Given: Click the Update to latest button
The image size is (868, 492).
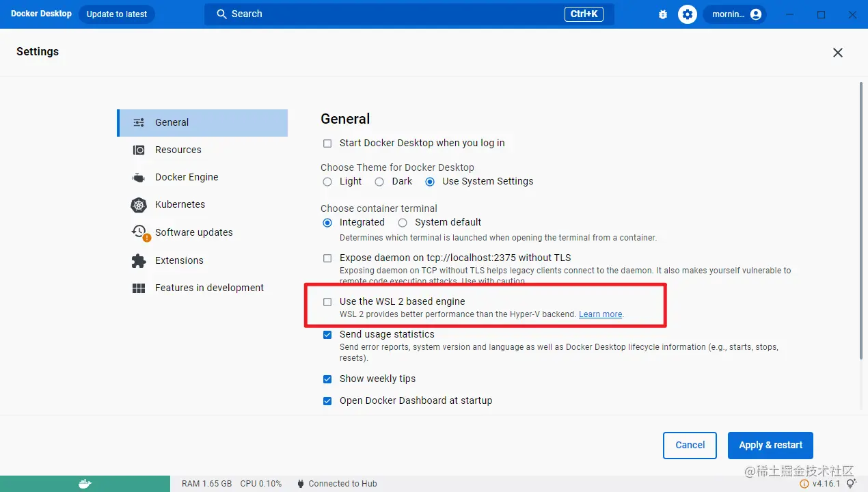Looking at the screenshot, I should [x=117, y=14].
